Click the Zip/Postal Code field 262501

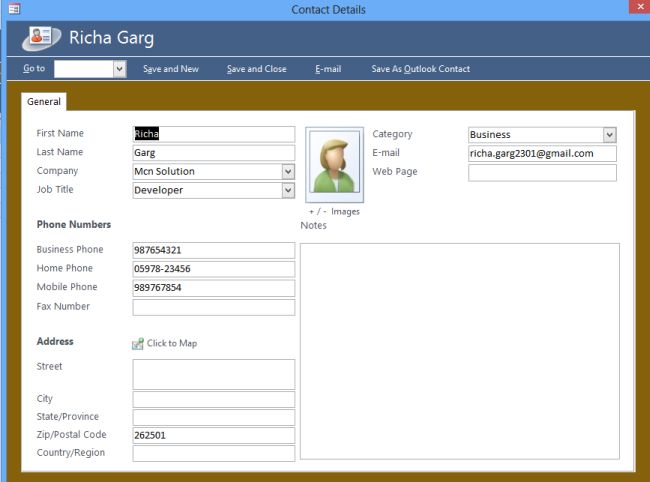pos(214,436)
